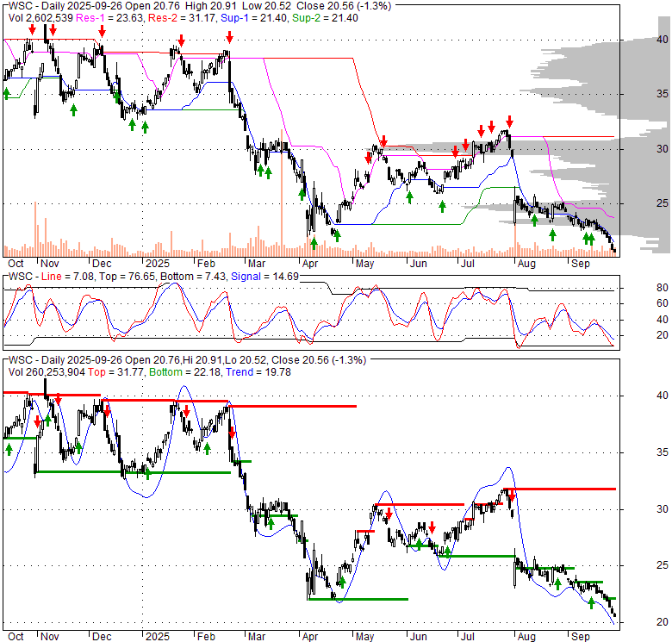Click the 'Sep' label on top chart axis
Viewport: 672px width, 642px height.
coord(581,264)
